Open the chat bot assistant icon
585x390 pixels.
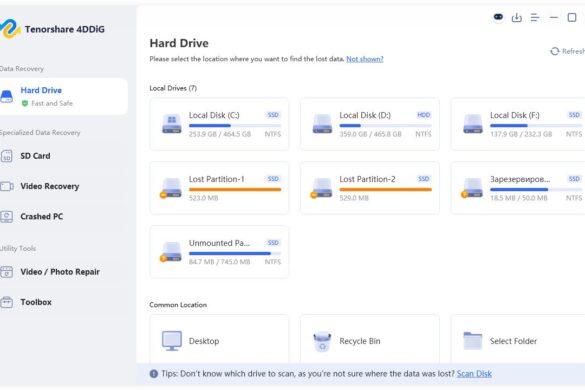[498, 17]
